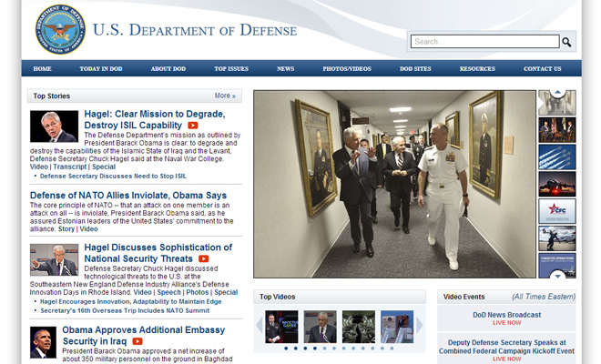Select Targeted Operations thumbnail
Viewport: 601px width, 364px height.
tap(557, 266)
